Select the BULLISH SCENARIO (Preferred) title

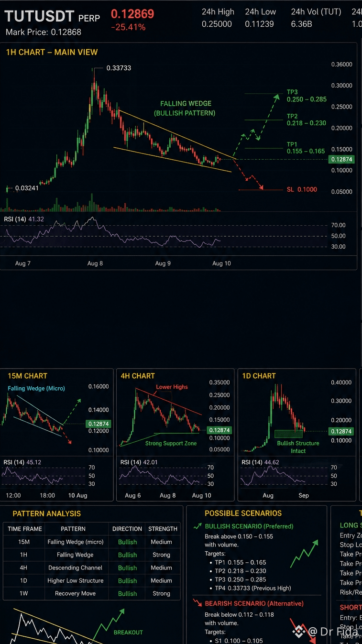pos(249,526)
